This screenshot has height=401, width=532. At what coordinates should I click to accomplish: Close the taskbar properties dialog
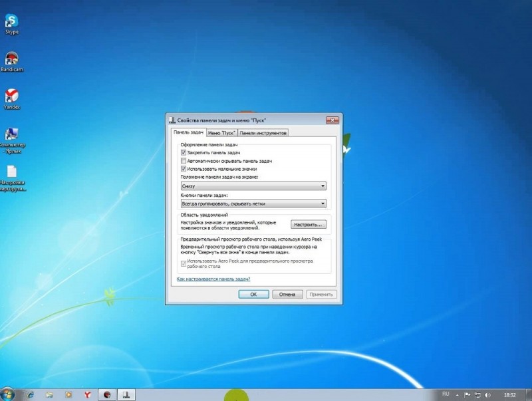click(x=332, y=120)
